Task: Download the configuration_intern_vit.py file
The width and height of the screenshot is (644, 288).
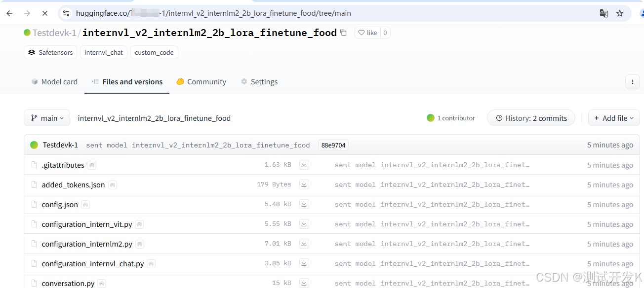Action: pos(304,224)
